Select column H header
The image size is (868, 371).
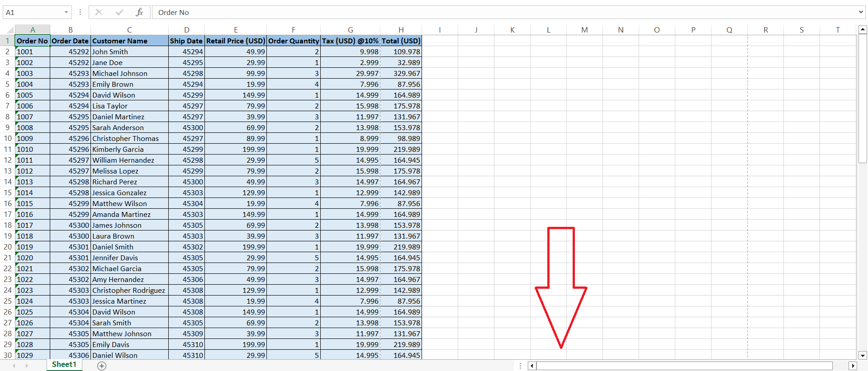[401, 30]
